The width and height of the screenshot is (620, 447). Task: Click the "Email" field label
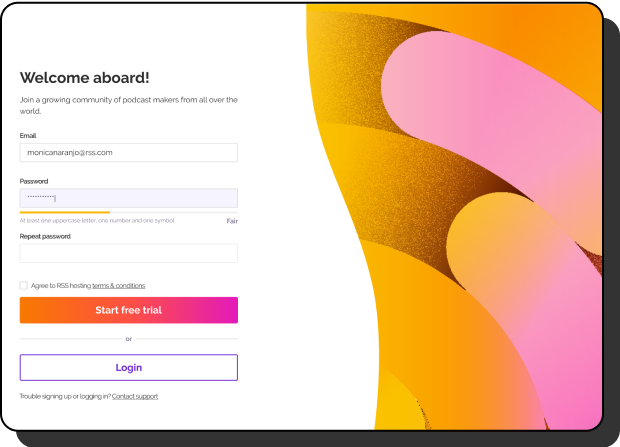pos(28,135)
